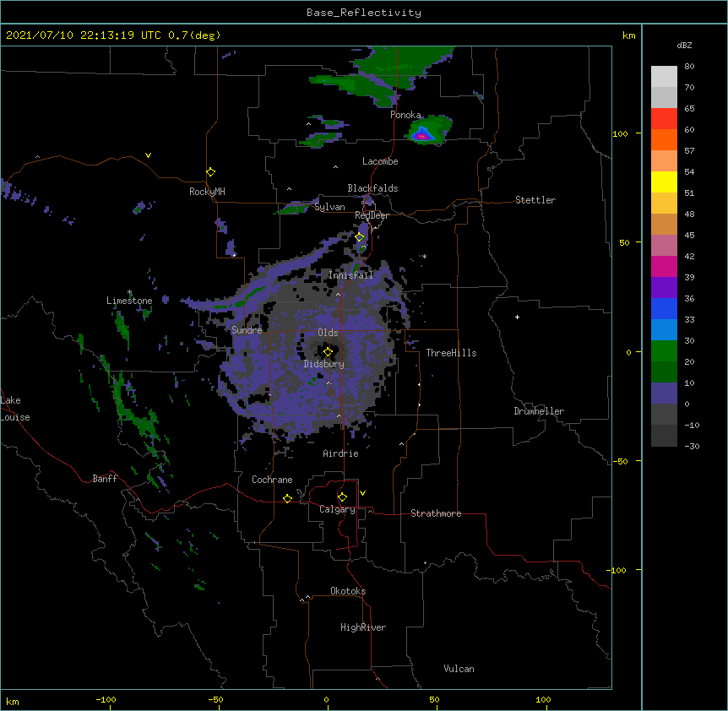This screenshot has height=711, width=728.
Task: Click the HighRiver town label
Action: [x=363, y=627]
